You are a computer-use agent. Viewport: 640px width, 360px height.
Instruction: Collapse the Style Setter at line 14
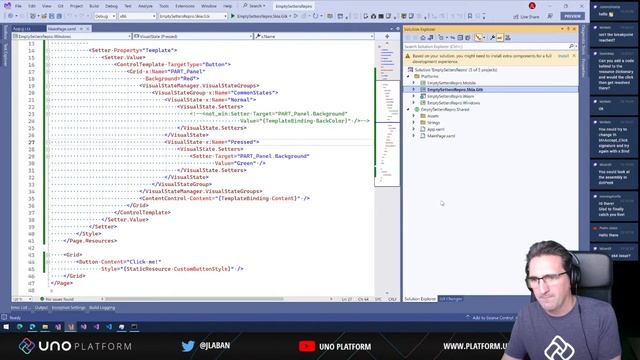[x=48, y=51]
